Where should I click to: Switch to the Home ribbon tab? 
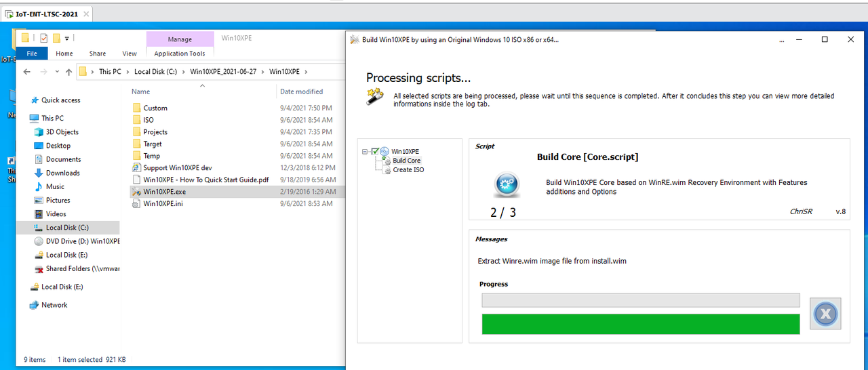pyautogui.click(x=64, y=54)
